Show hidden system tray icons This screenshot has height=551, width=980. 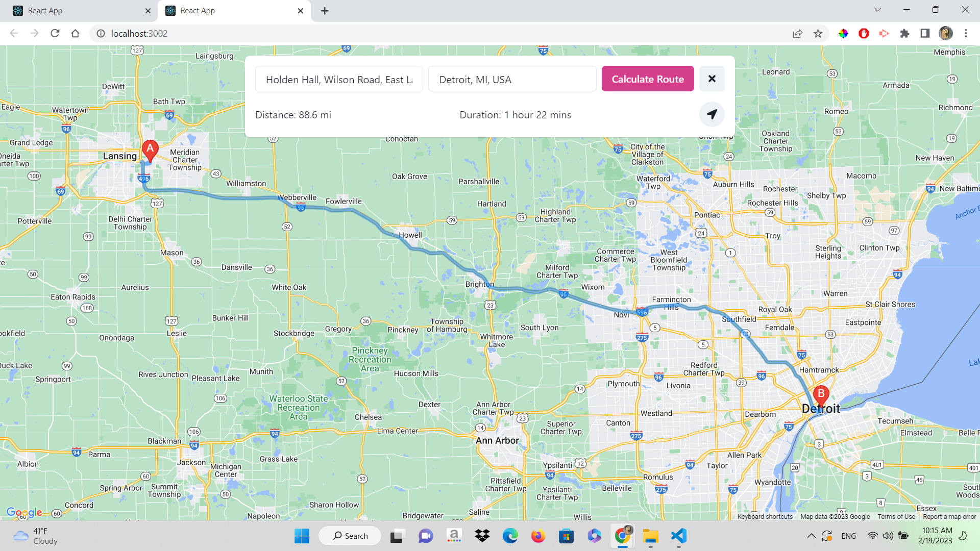(811, 536)
